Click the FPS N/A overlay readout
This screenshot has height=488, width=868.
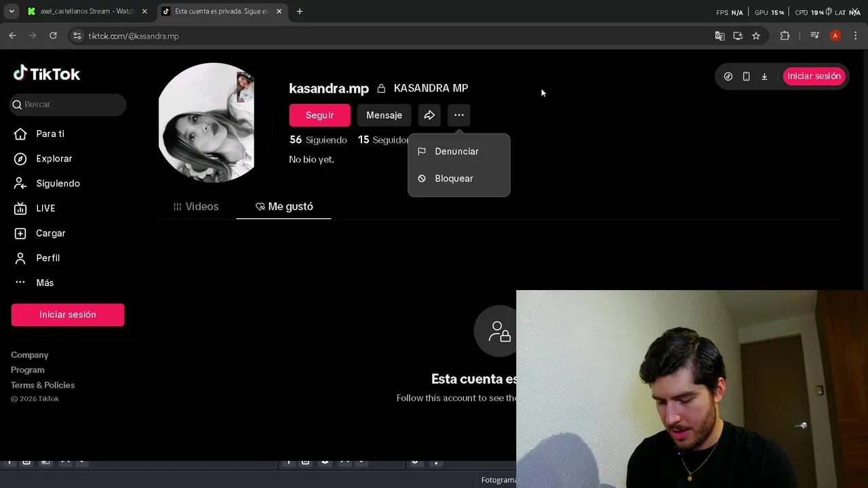[730, 12]
